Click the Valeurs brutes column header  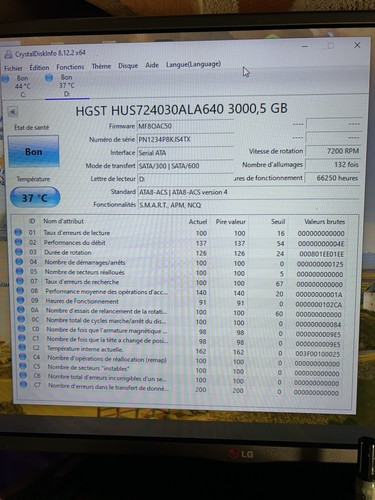click(x=324, y=222)
